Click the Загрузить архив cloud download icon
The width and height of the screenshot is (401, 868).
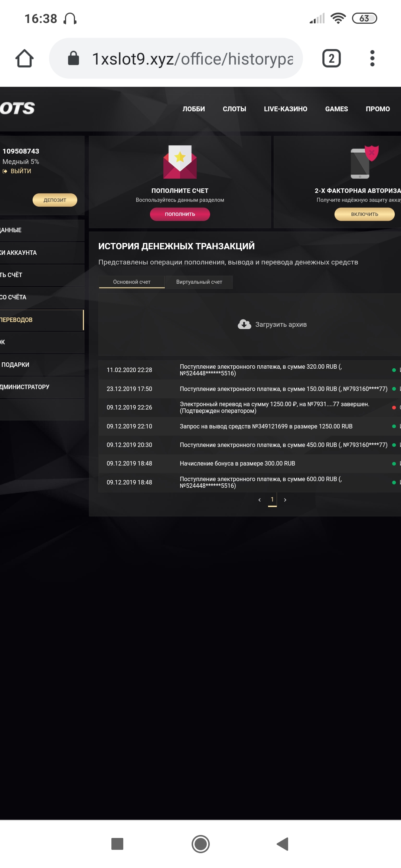tap(243, 324)
